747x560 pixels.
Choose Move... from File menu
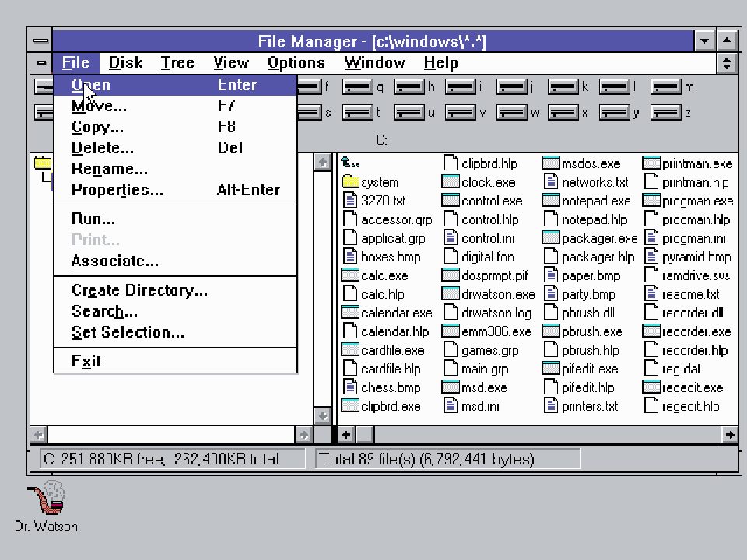(x=175, y=106)
